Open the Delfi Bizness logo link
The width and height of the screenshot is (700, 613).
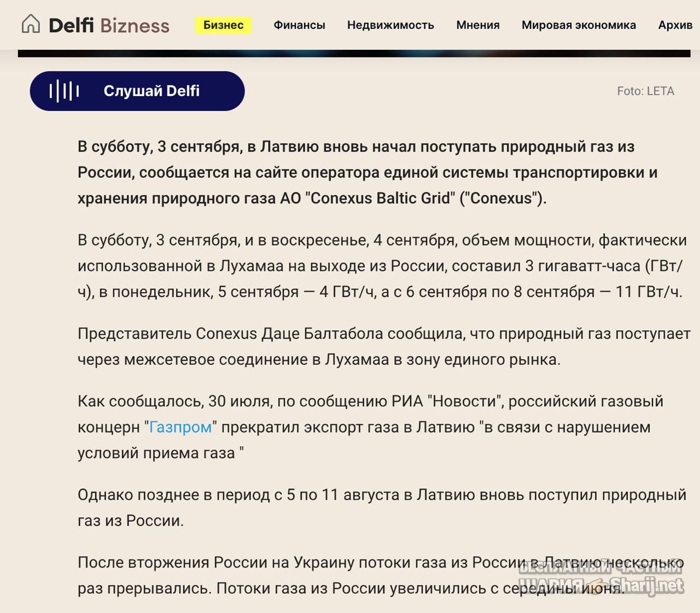click(x=109, y=25)
